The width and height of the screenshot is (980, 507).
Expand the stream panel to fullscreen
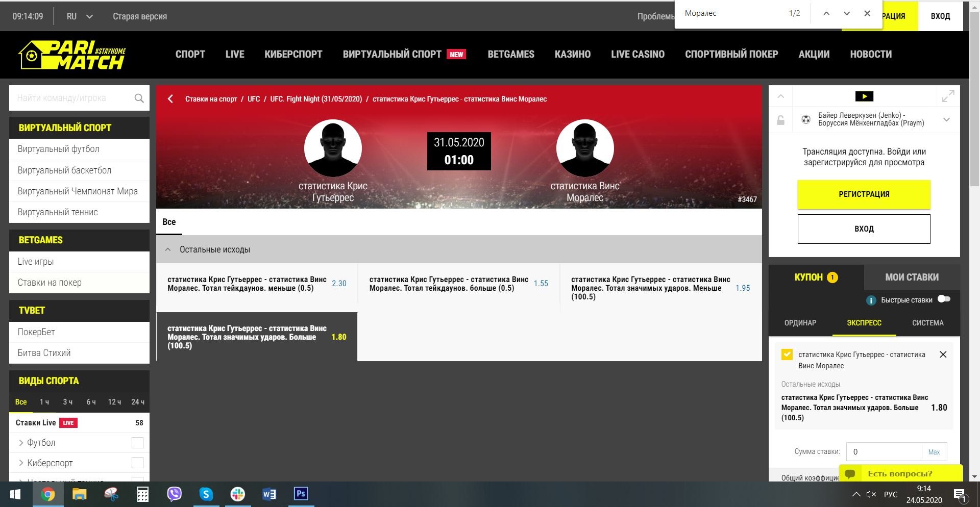coord(948,96)
